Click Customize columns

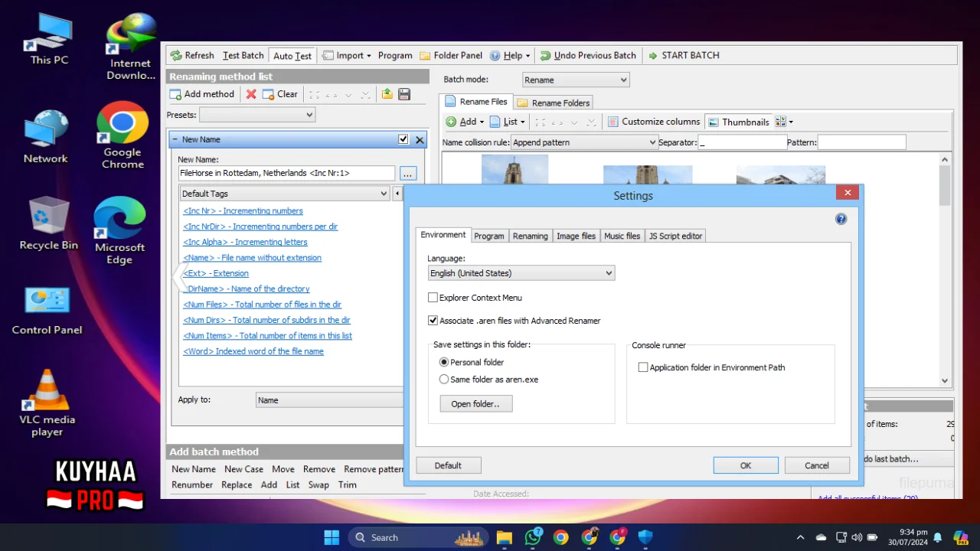click(x=654, y=122)
